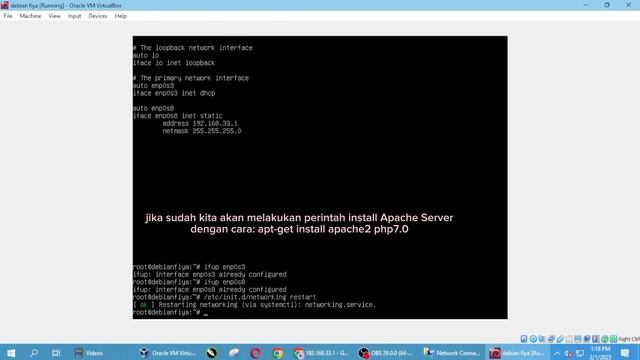Click the dark purple round app taskbar icon
Image resolution: width=640 pixels, height=360 pixels.
[256, 353]
